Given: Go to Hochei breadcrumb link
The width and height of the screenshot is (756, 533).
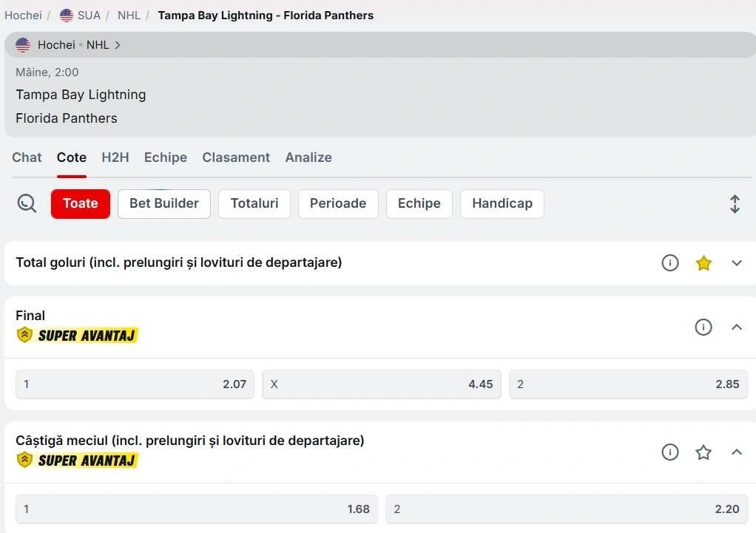Looking at the screenshot, I should pos(23,16).
